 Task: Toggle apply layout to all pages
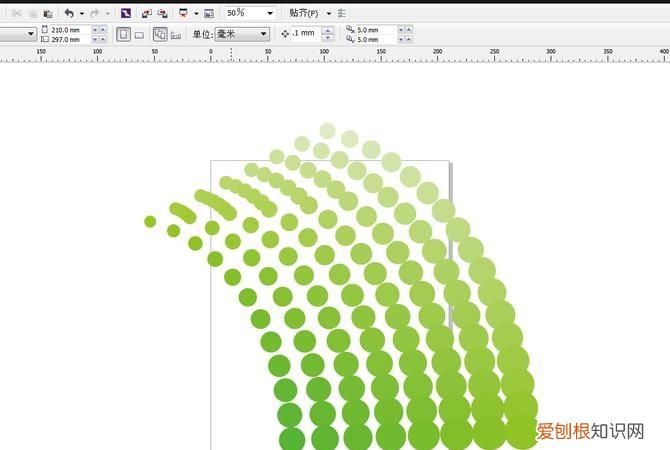[x=159, y=34]
